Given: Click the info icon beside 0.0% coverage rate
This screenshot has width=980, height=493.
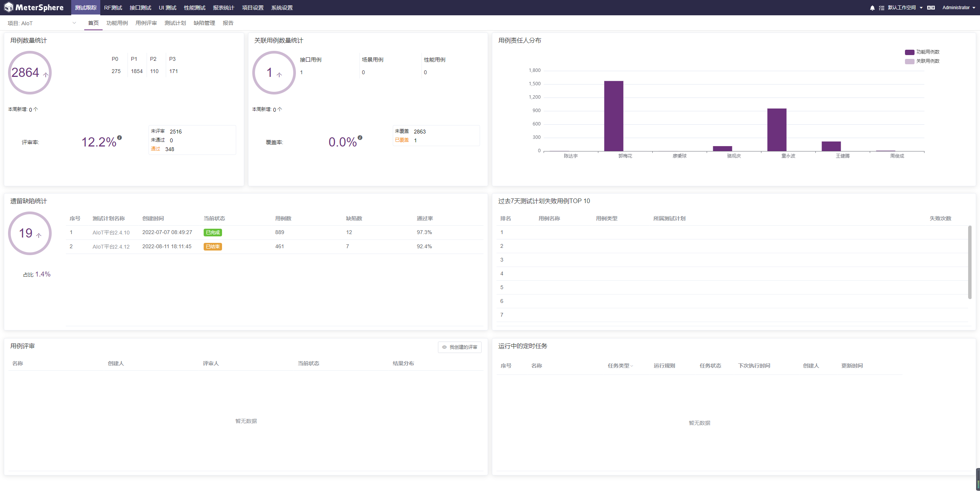Looking at the screenshot, I should [x=360, y=138].
